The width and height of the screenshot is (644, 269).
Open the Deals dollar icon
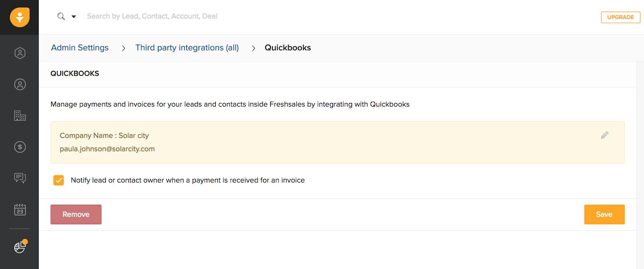[20, 147]
